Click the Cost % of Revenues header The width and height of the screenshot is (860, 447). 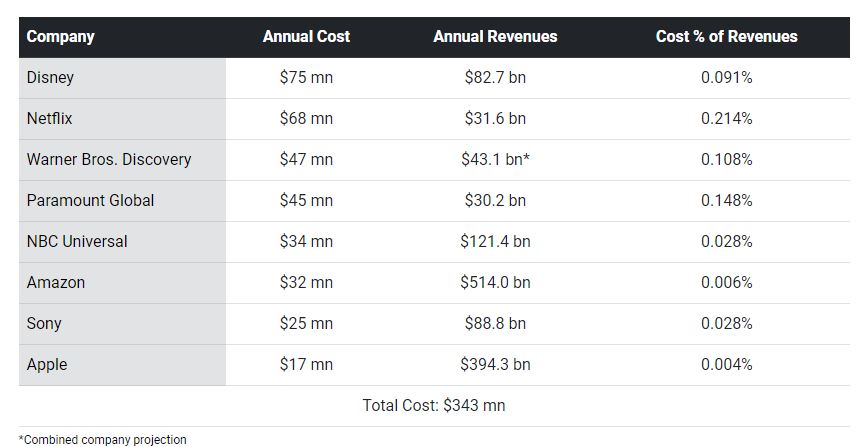726,37
